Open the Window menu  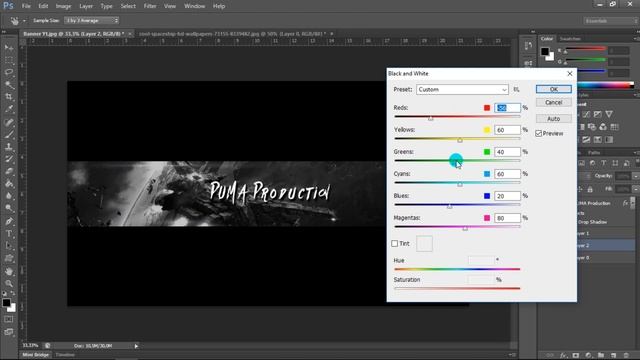coord(194,6)
